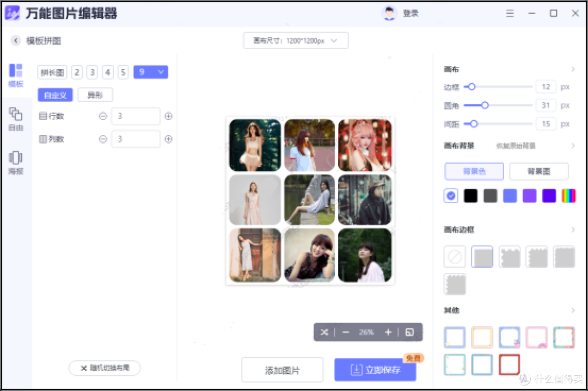588x391 pixels.
Task: Click the 登录 login link
Action: coord(411,14)
